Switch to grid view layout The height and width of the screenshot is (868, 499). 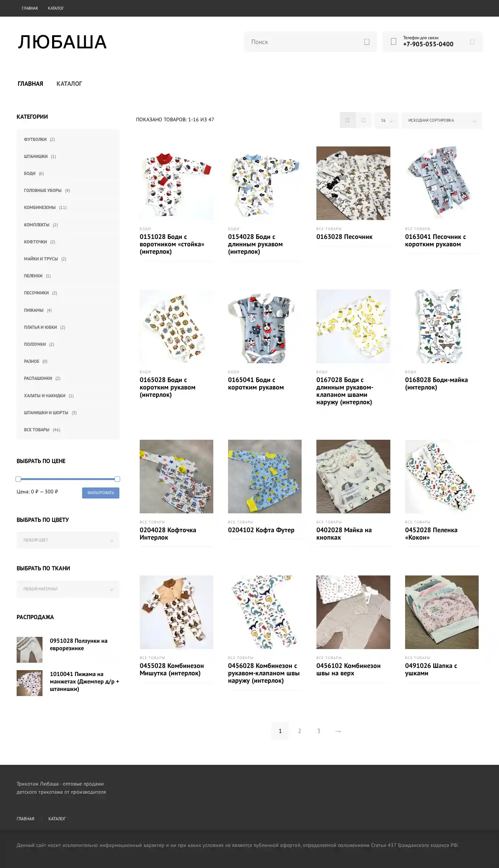[x=347, y=120]
